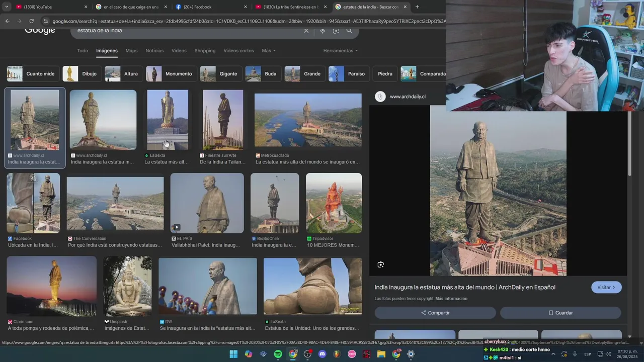Screen dimensions: 644x362
Task: Open the Herramientas dropdown
Action: (341, 51)
